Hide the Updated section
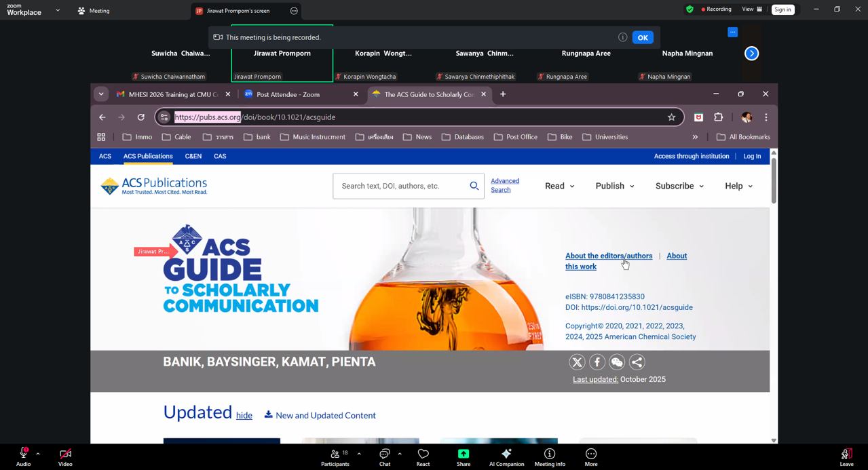Image resolution: width=868 pixels, height=470 pixels. click(x=244, y=416)
